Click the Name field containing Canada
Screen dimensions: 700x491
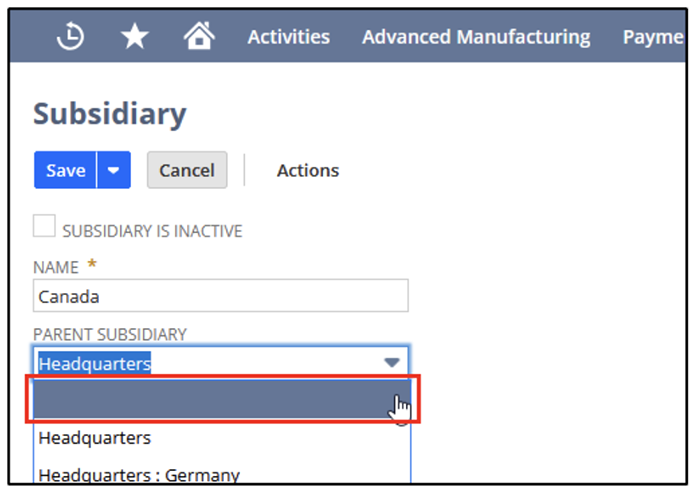tap(220, 296)
